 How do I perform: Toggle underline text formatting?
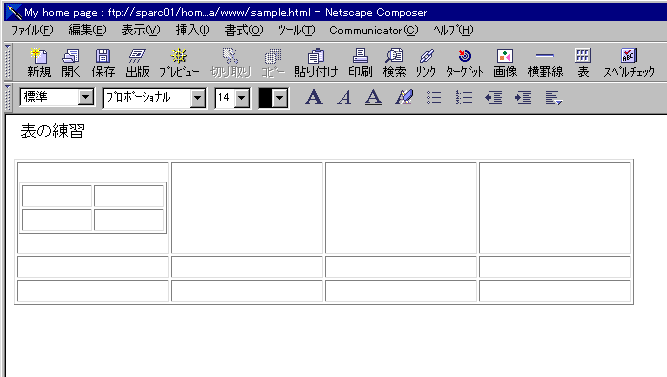coord(373,97)
